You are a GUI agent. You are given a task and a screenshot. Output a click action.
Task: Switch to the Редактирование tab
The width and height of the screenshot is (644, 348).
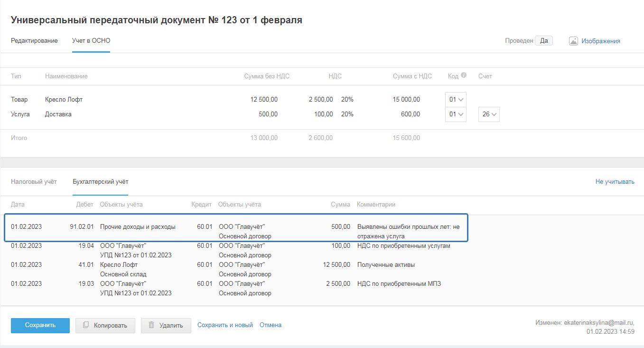pyautogui.click(x=34, y=41)
